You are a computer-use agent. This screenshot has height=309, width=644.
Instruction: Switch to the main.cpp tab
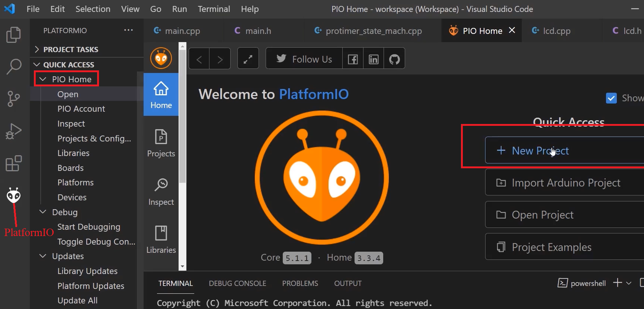(x=184, y=31)
